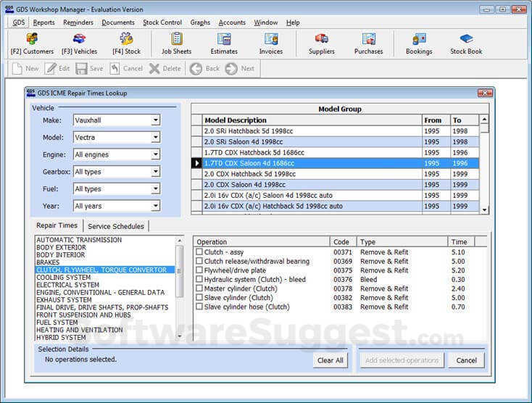
Task: Open the Gearbox dropdown list
Action: click(156, 172)
